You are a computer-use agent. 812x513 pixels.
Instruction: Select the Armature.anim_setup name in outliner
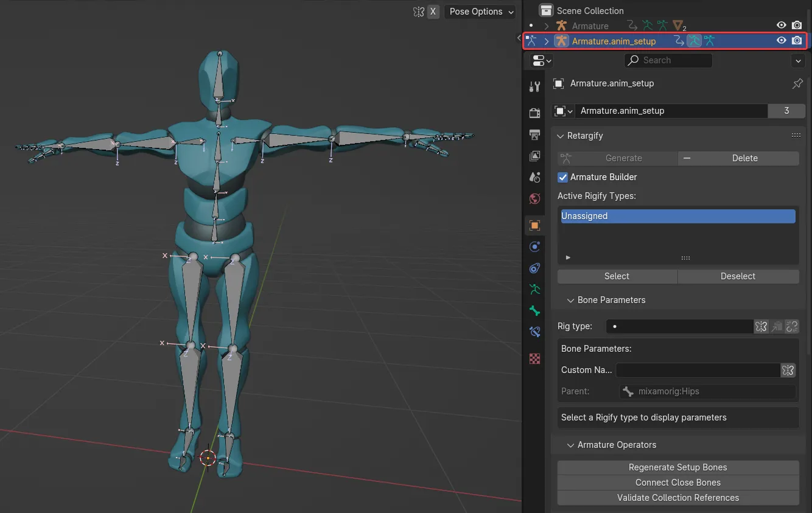click(x=614, y=41)
